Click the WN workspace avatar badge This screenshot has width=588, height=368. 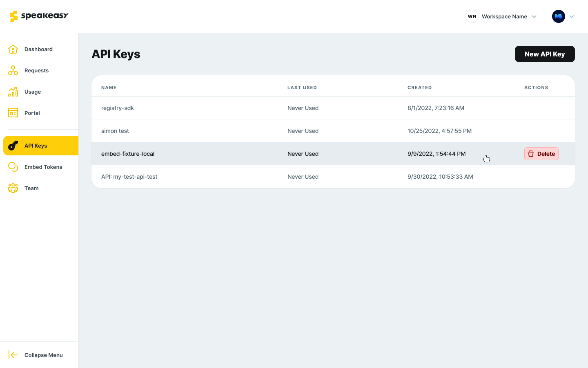click(x=472, y=16)
